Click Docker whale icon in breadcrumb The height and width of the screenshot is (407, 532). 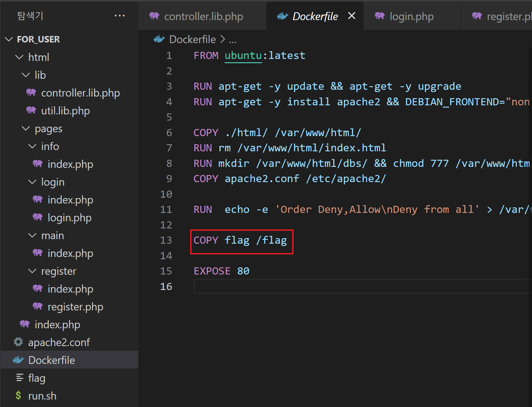click(159, 39)
